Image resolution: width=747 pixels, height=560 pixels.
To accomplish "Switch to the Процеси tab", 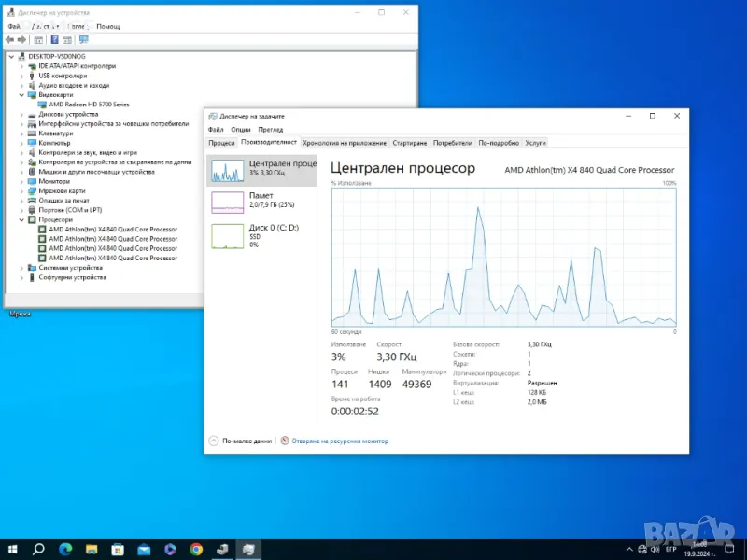I will click(x=221, y=143).
